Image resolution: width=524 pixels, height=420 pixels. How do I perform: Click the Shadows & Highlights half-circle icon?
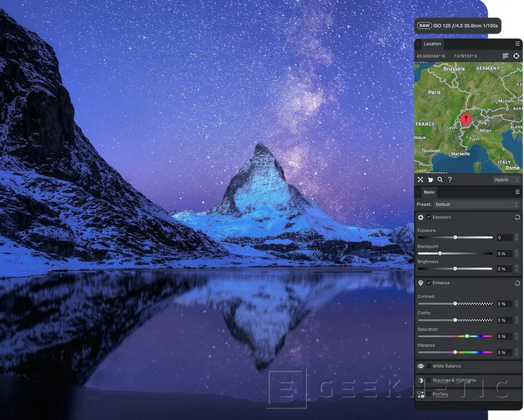click(x=421, y=380)
